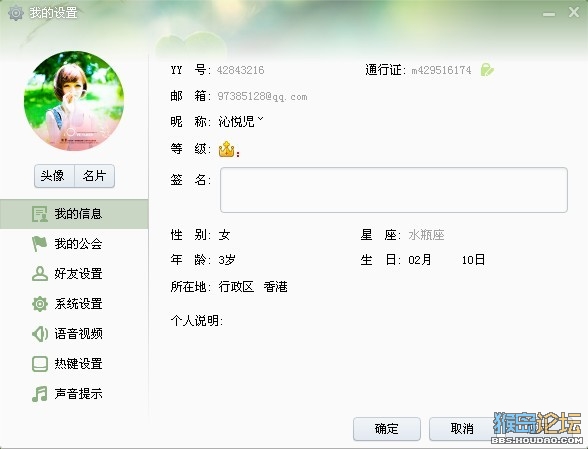Open the birthday day 10日 selector
This screenshot has width=588, height=449.
pos(473,260)
